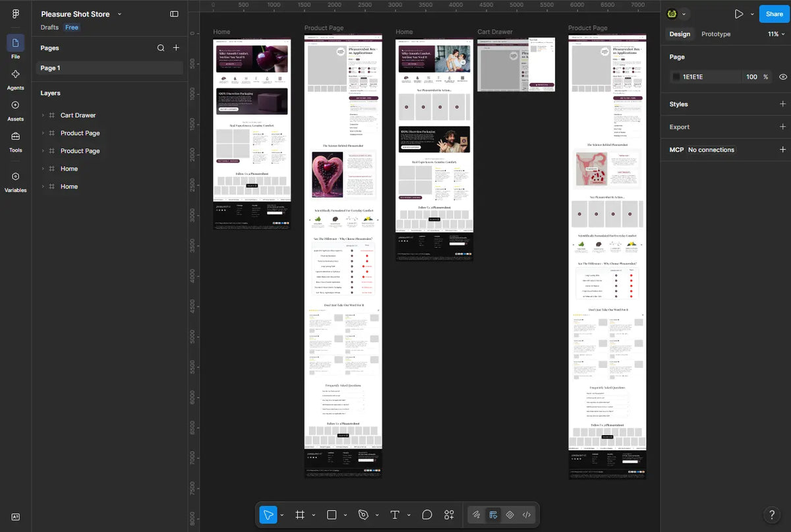Select Page 1 in the Pages list
Screen dimensions: 791x532
coord(109,68)
